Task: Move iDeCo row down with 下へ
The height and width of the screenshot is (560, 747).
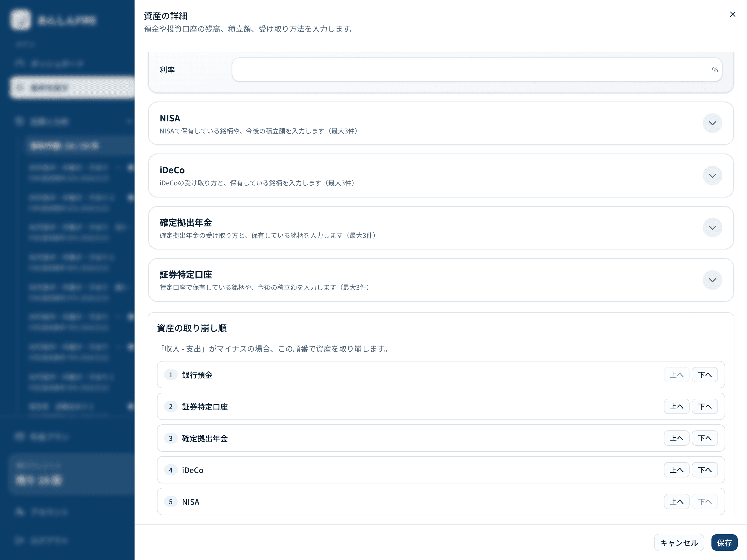Action: pos(704,470)
